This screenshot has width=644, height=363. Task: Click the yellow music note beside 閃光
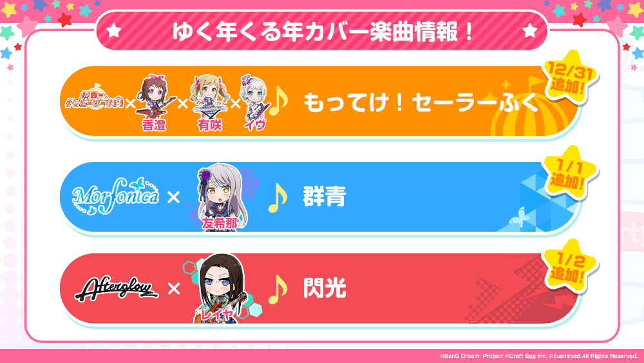(278, 289)
